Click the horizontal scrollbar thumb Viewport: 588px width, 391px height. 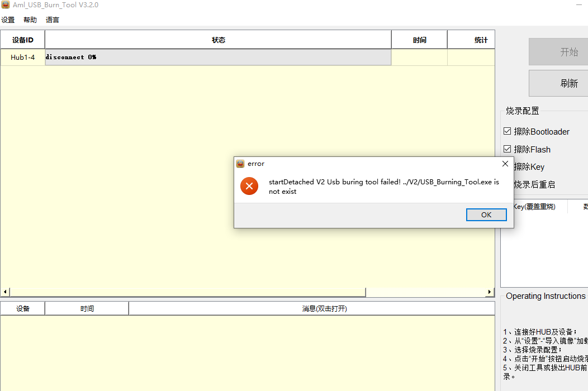pos(187,292)
